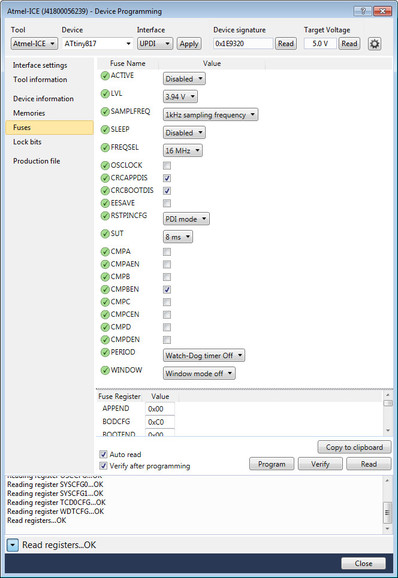Screen dimensions: 398x578
Task: Click the help question mark button
Action: coord(363,11)
